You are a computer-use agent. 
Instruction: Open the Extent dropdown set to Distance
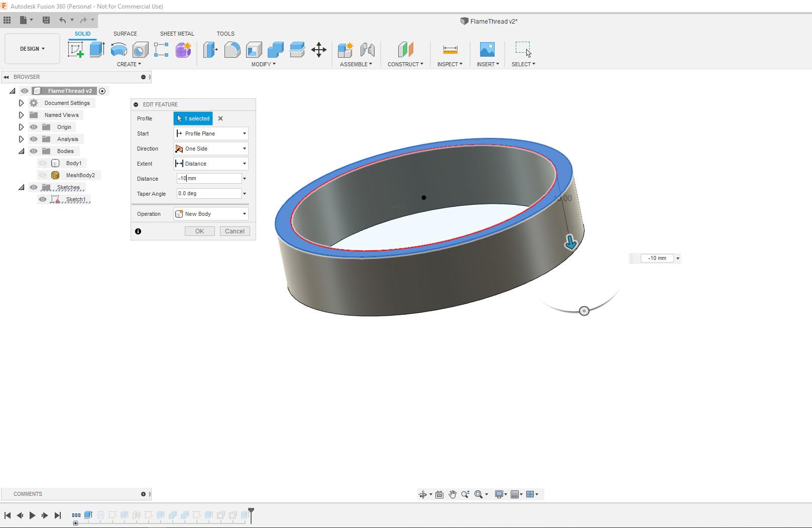[x=211, y=164]
